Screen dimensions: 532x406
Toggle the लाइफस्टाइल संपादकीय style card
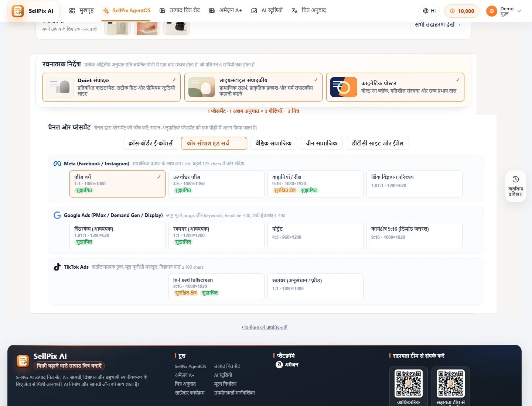(253, 87)
